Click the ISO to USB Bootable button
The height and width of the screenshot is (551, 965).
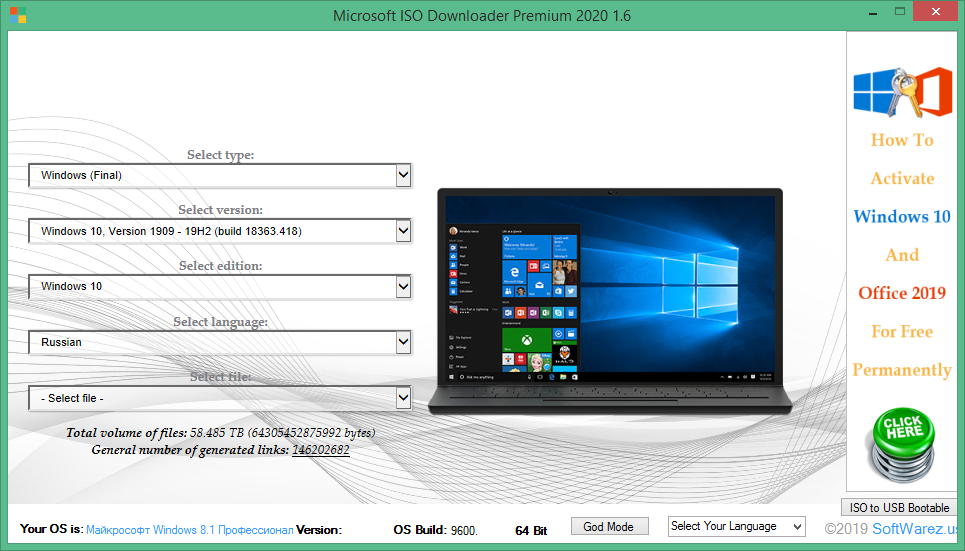[x=899, y=508]
